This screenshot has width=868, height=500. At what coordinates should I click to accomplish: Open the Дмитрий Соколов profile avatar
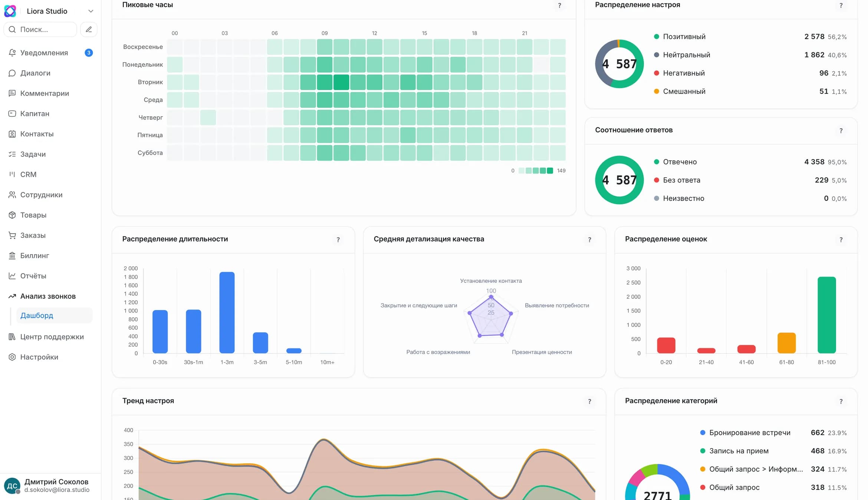(x=12, y=486)
